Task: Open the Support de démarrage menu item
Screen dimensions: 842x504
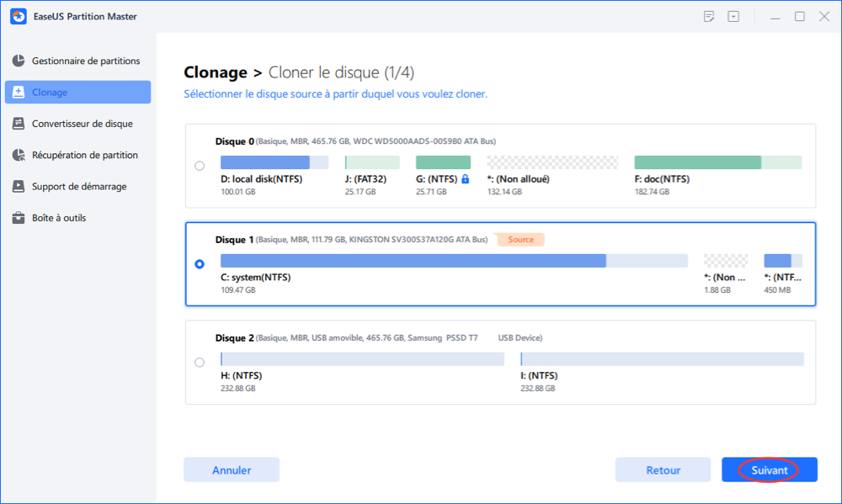Action: pyautogui.click(x=79, y=187)
